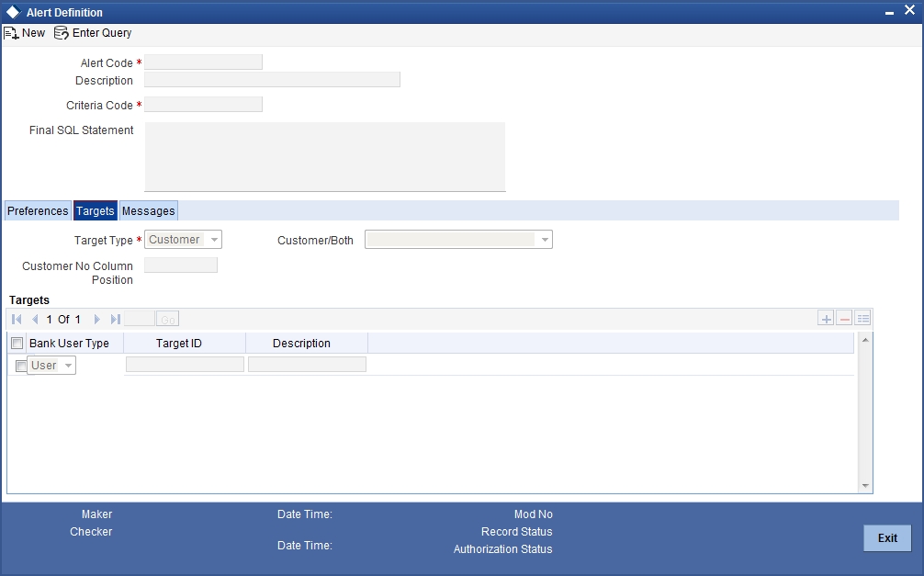The width and height of the screenshot is (924, 576).
Task: Click the Targets table scroll down arrow
Action: (865, 486)
